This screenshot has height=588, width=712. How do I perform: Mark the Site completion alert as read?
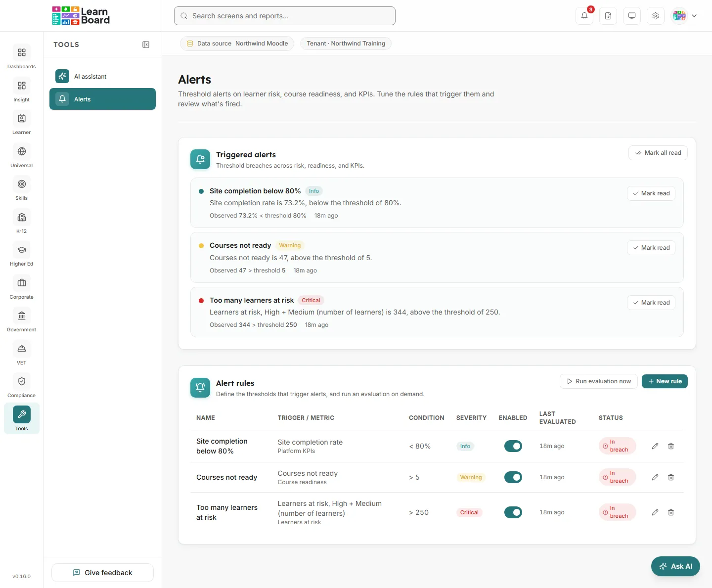tap(651, 193)
